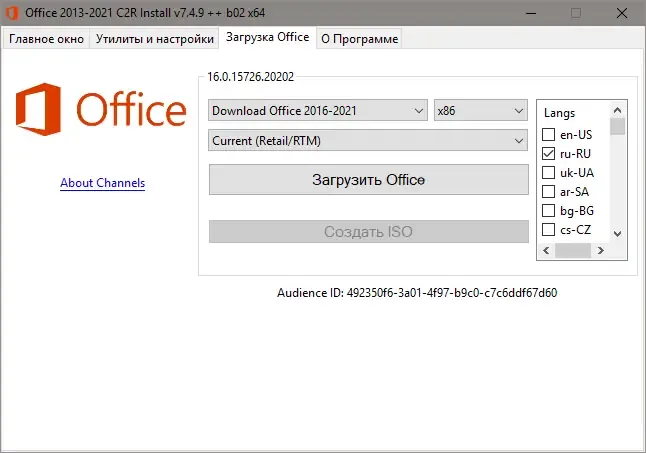
Task: Click the Audience ID text
Action: point(417,293)
